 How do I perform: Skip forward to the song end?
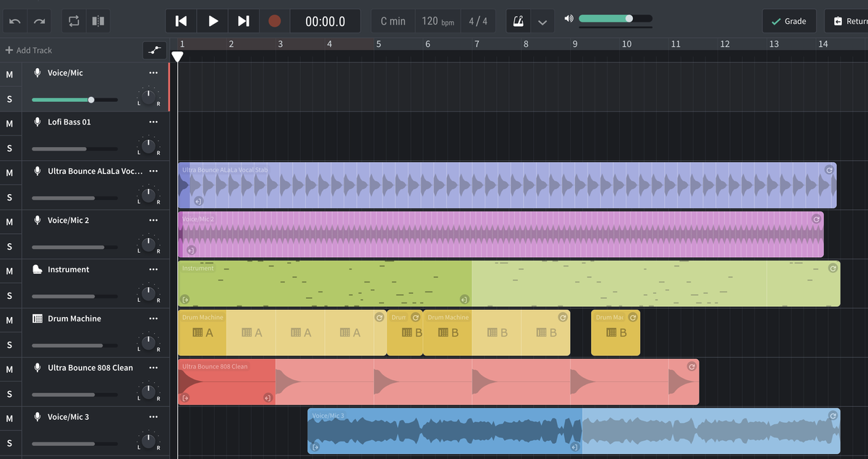[x=244, y=21]
